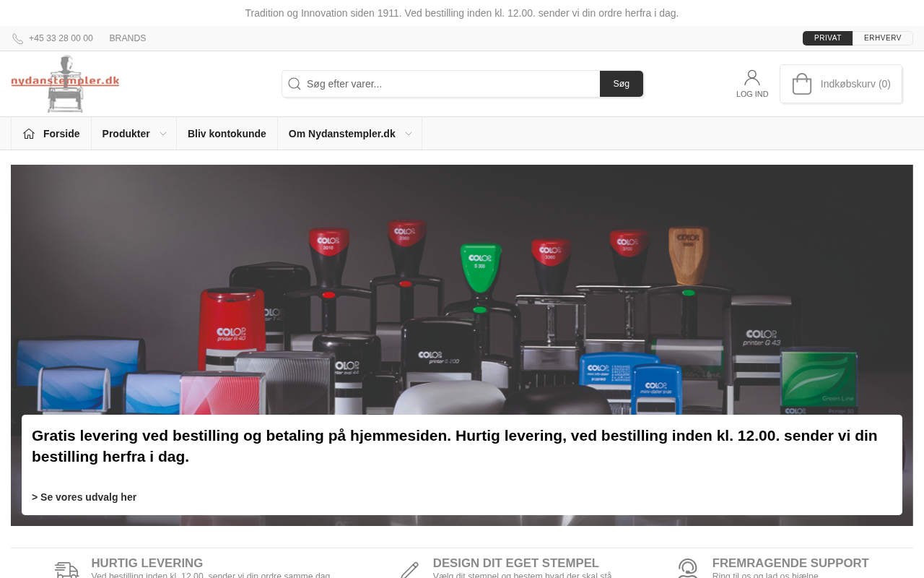Open the Produkter menu

pyautogui.click(x=126, y=134)
